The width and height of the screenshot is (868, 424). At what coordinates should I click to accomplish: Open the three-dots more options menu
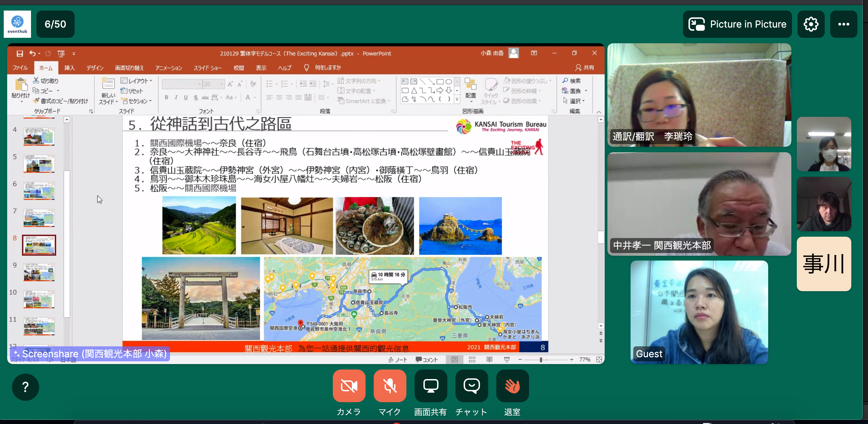point(843,24)
